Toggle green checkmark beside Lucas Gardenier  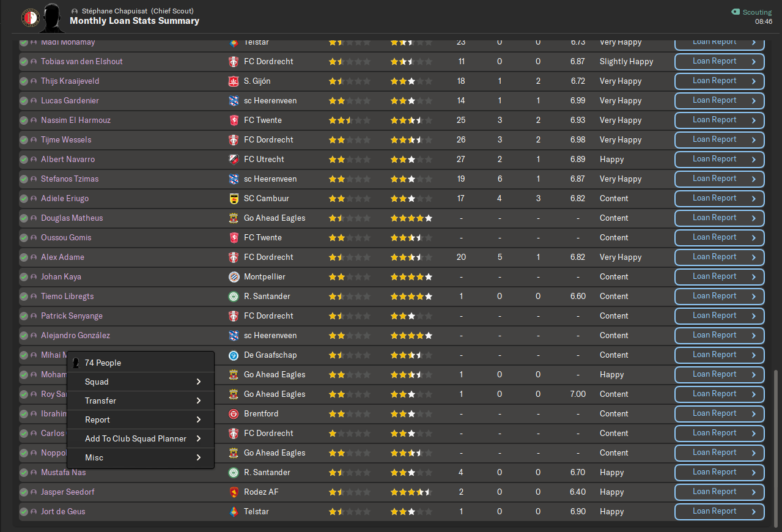tap(24, 101)
